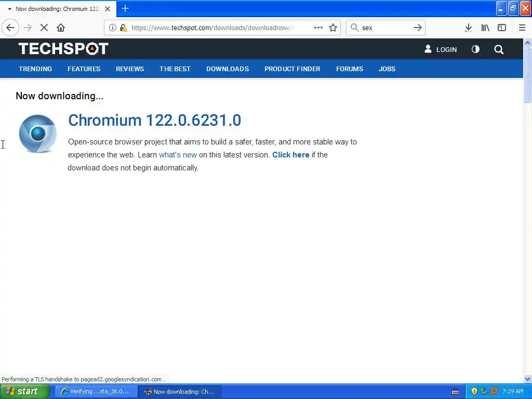
Task: Switch to 'Verifying ...sta_36.0...' taskbar window
Action: tap(96, 392)
